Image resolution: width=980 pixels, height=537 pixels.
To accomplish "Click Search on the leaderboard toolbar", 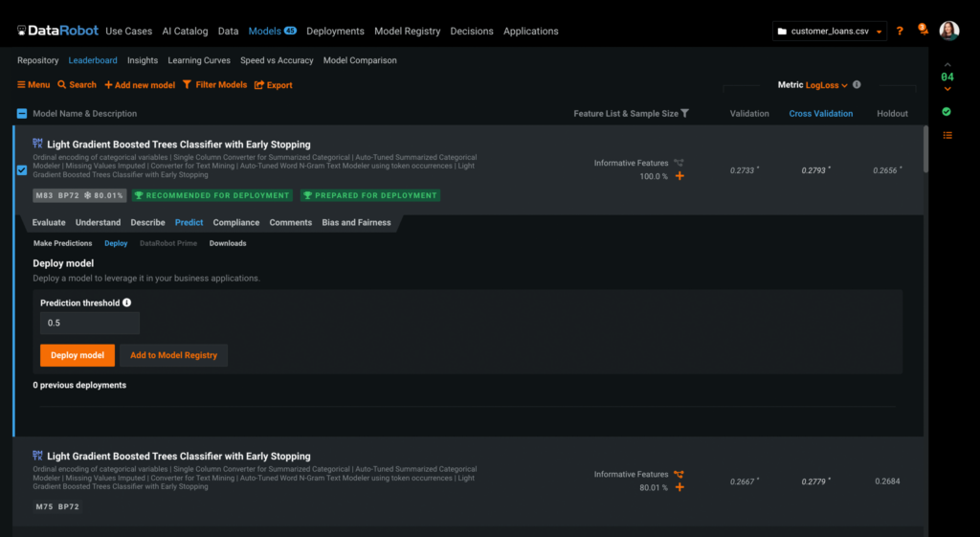I will (77, 84).
